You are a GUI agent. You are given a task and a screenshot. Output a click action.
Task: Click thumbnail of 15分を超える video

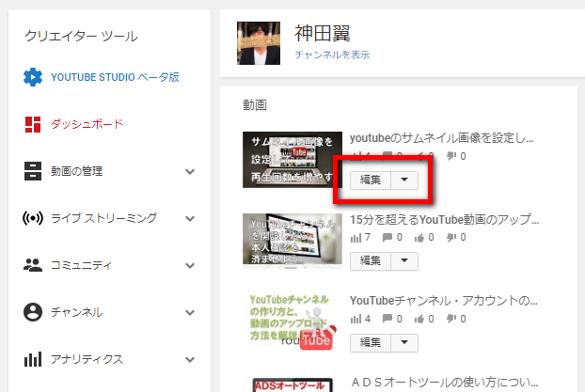click(292, 241)
